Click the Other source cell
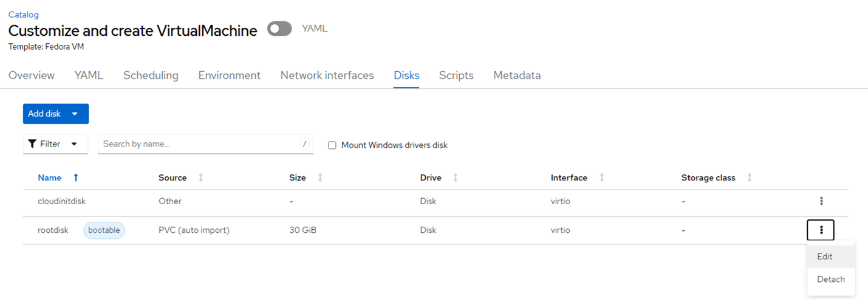Screen dimensions: 868x299 tap(170, 201)
